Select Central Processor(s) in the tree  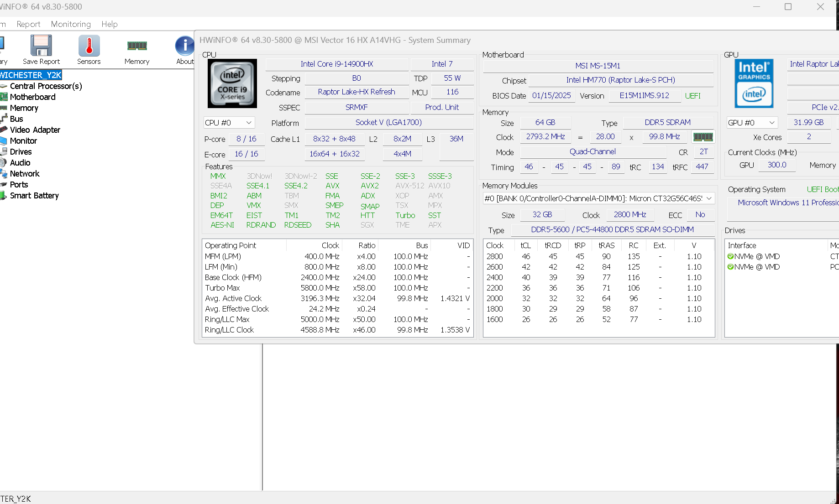(46, 86)
